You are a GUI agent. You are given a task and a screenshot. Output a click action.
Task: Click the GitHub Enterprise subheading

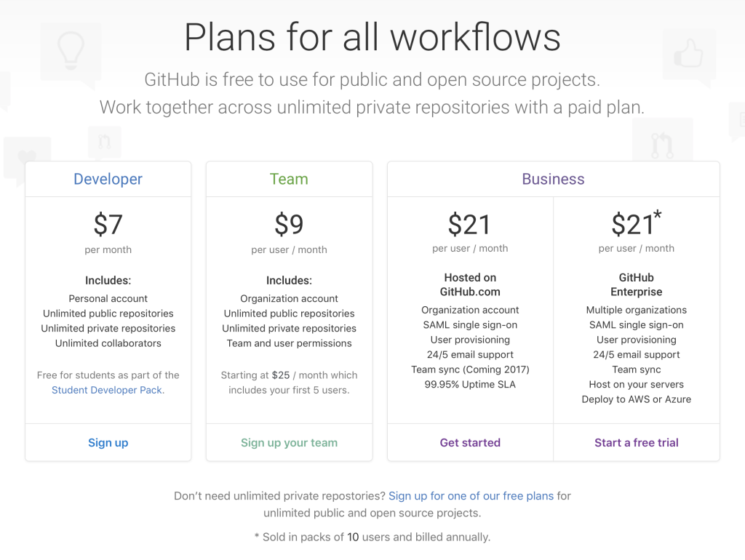click(x=637, y=284)
